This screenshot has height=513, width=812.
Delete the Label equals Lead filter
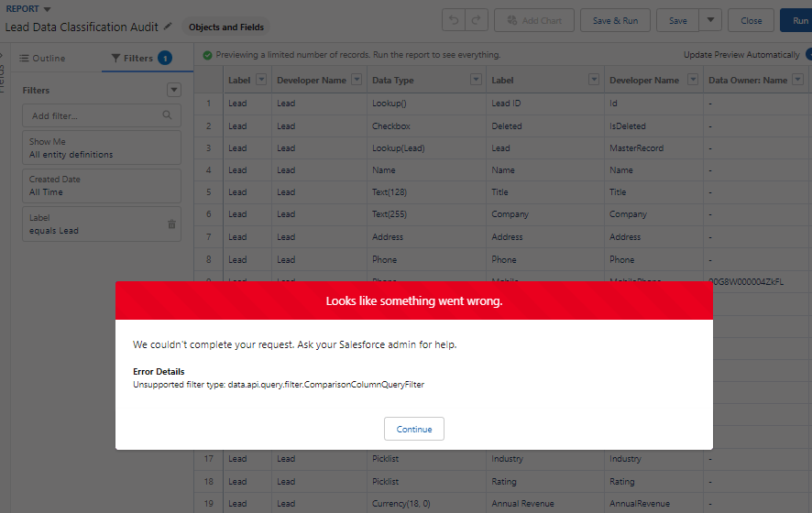click(x=171, y=224)
